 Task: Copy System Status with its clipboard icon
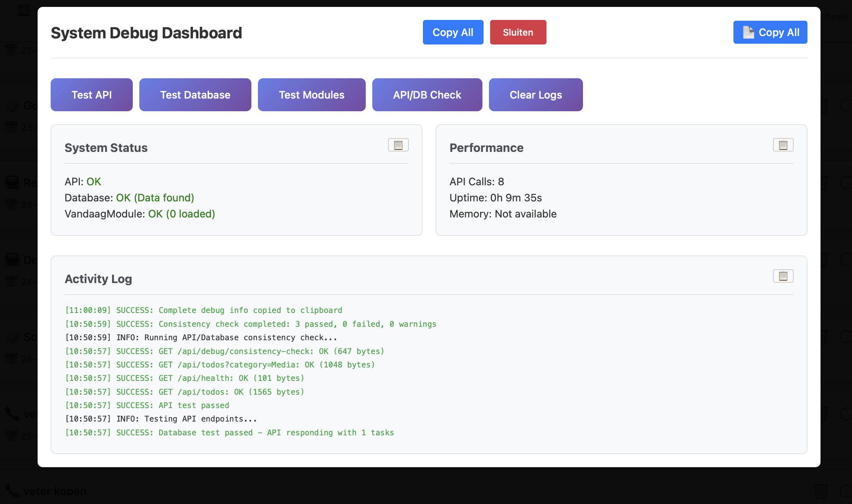coord(398,145)
